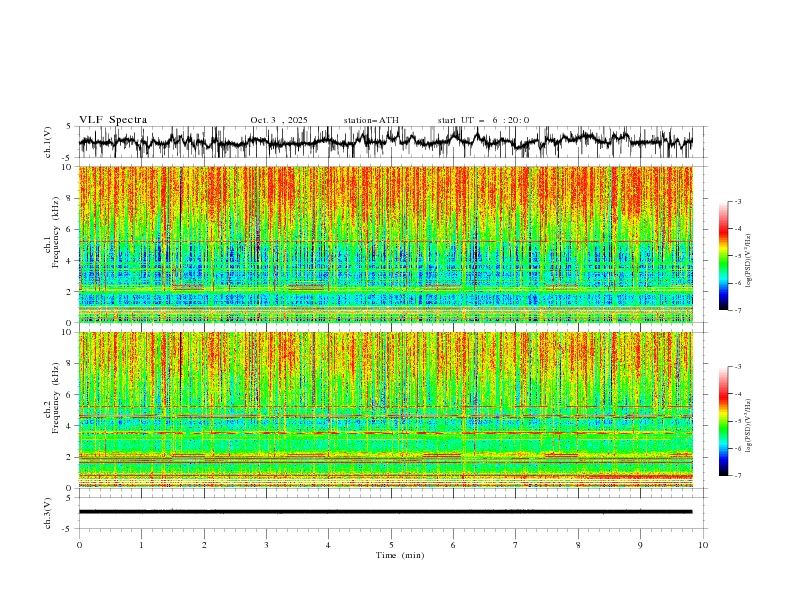Click the "-5" tick on ch.3(V) axis
The width and height of the screenshot is (792, 612).
68,529
